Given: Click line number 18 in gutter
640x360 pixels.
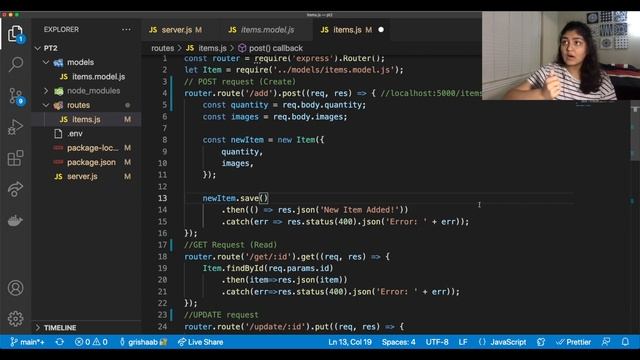Looking at the screenshot, I should (x=162, y=257).
